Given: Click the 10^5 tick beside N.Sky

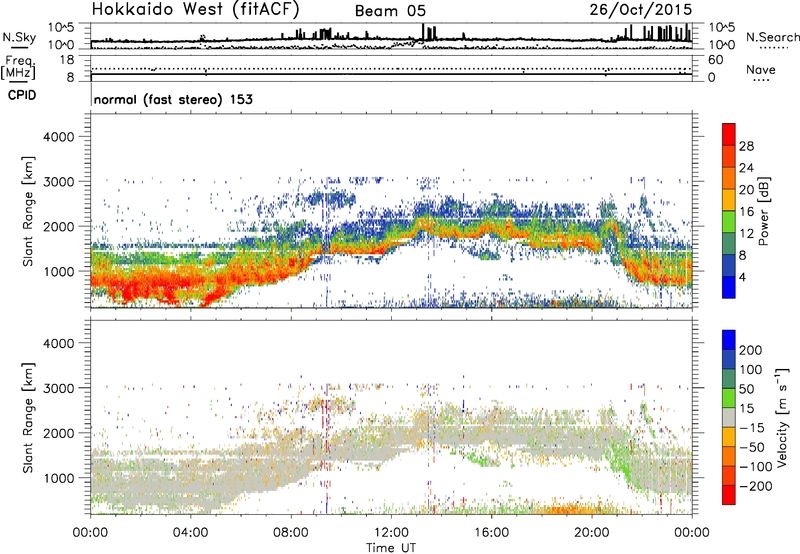Looking at the screenshot, I should [61, 28].
